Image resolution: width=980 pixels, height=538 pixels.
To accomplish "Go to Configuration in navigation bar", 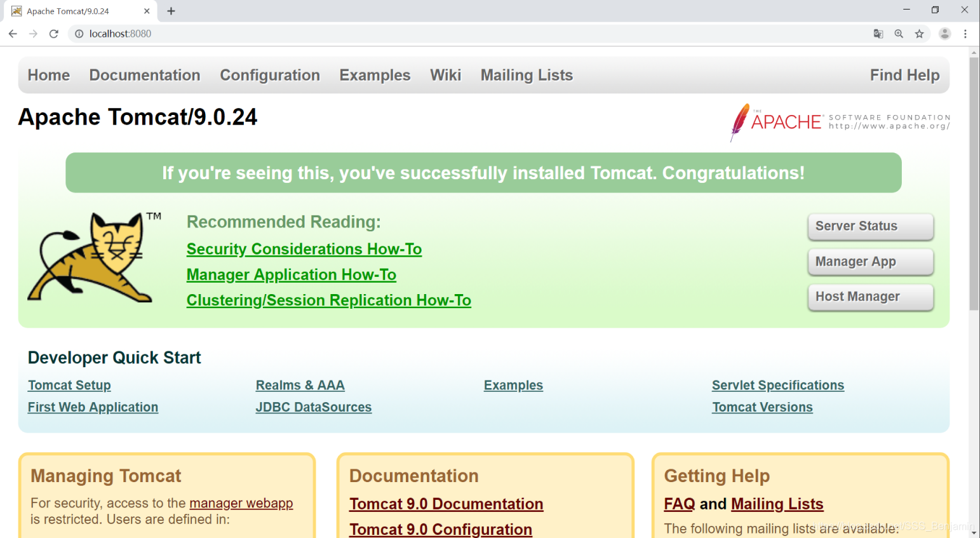I will pyautogui.click(x=270, y=75).
